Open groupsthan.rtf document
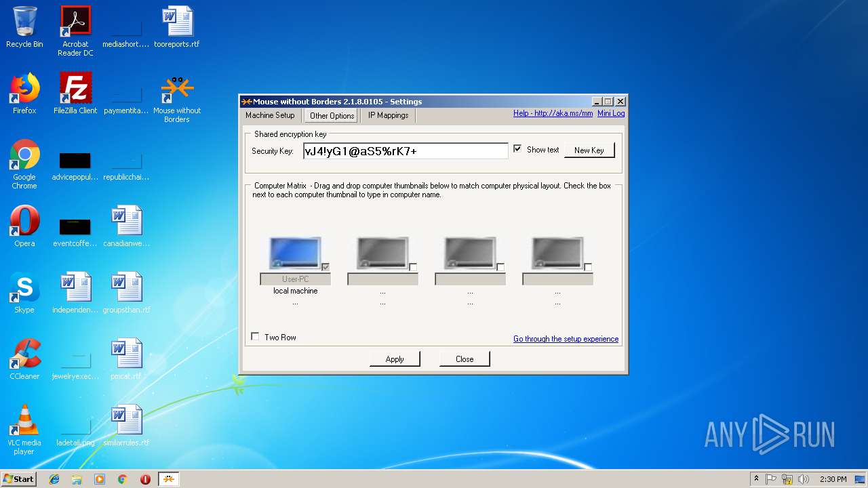Screen dimensions: 868x488 pos(126,293)
